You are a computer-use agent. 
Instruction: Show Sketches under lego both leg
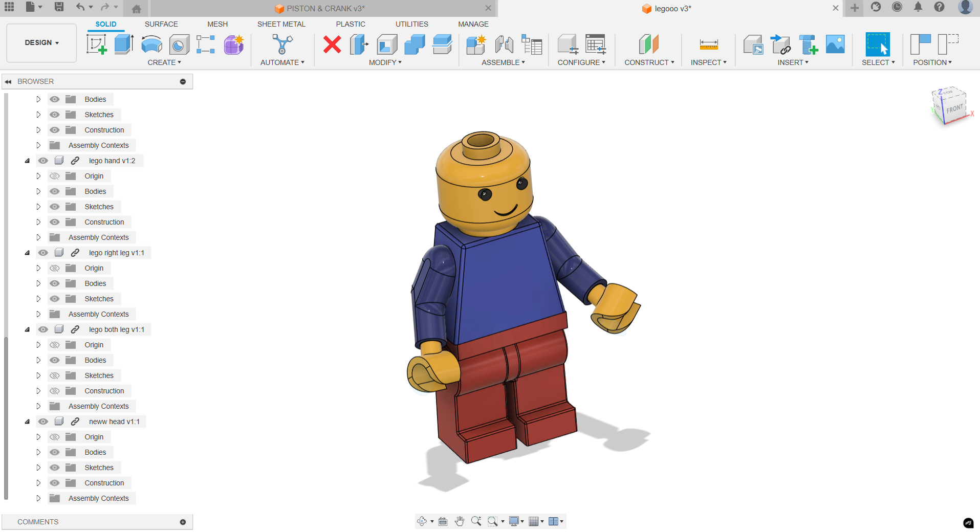[x=55, y=375]
